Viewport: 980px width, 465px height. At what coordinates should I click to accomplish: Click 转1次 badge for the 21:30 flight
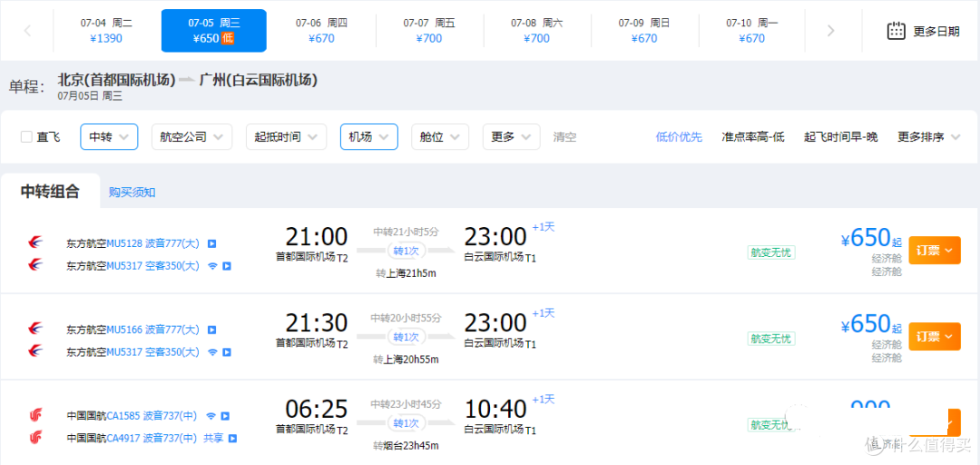(407, 337)
